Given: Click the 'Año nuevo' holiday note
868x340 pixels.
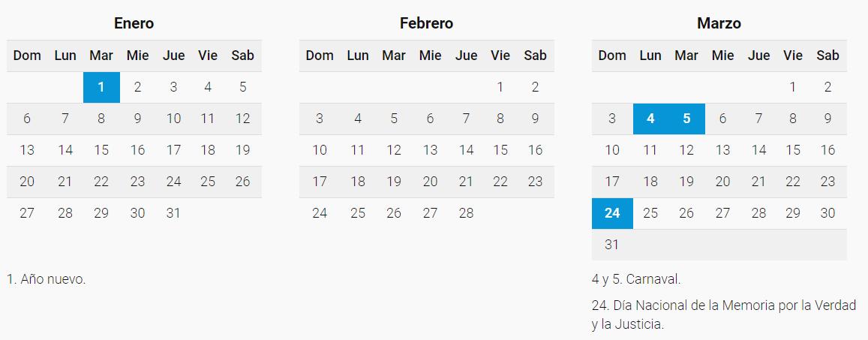Looking at the screenshot, I should point(47,279).
